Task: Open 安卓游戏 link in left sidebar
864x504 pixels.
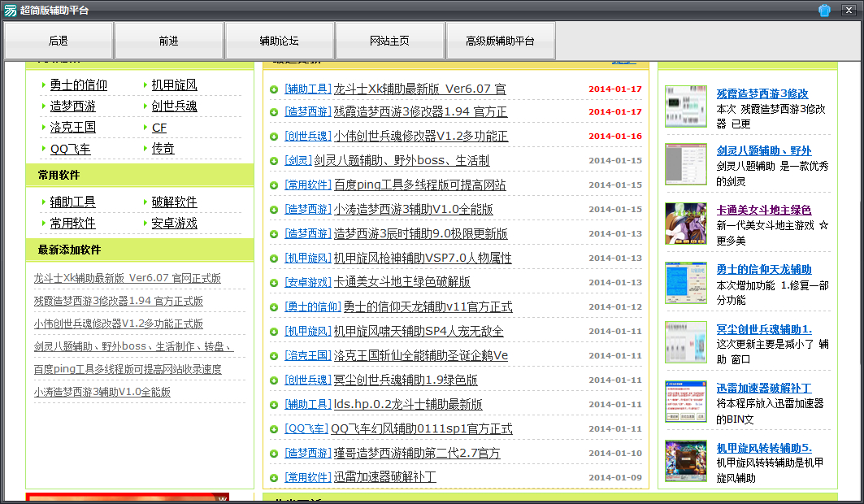Action: (x=174, y=223)
